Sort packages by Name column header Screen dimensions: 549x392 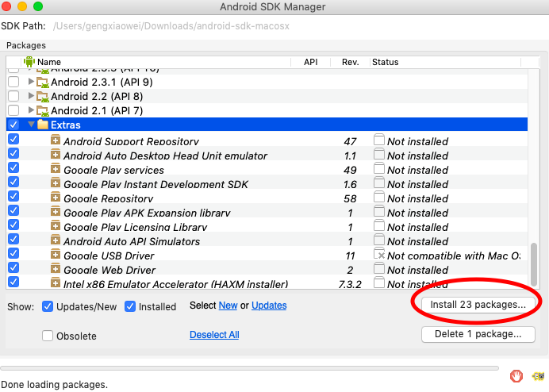[x=155, y=62]
